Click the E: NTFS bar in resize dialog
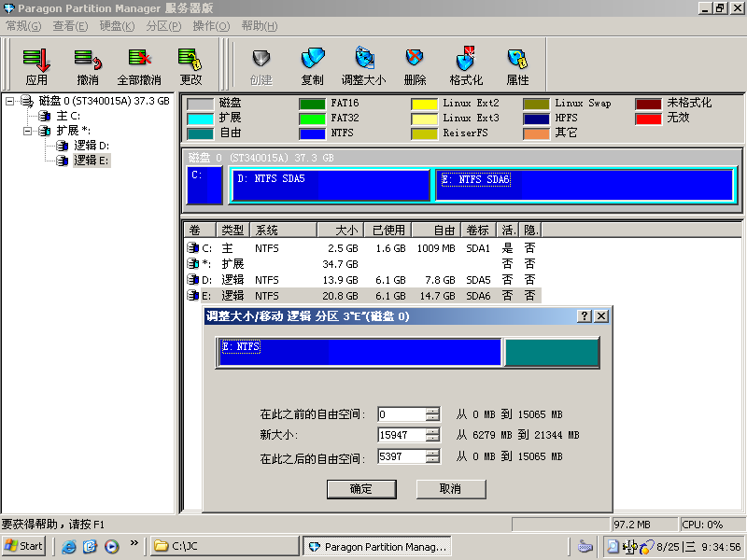The image size is (747, 560). point(359,352)
